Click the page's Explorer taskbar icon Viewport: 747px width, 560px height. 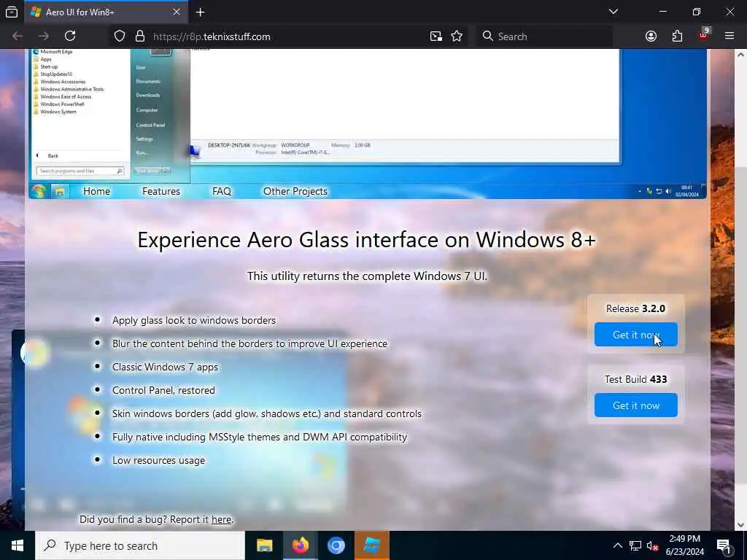tap(60, 192)
